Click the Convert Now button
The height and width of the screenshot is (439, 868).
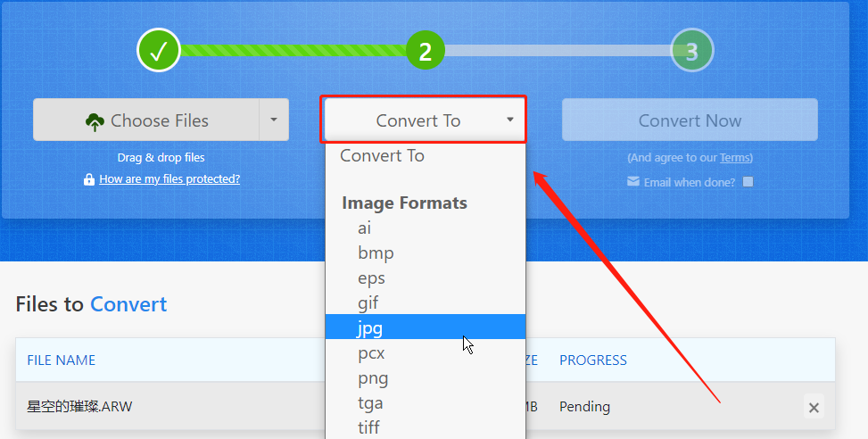(x=690, y=120)
